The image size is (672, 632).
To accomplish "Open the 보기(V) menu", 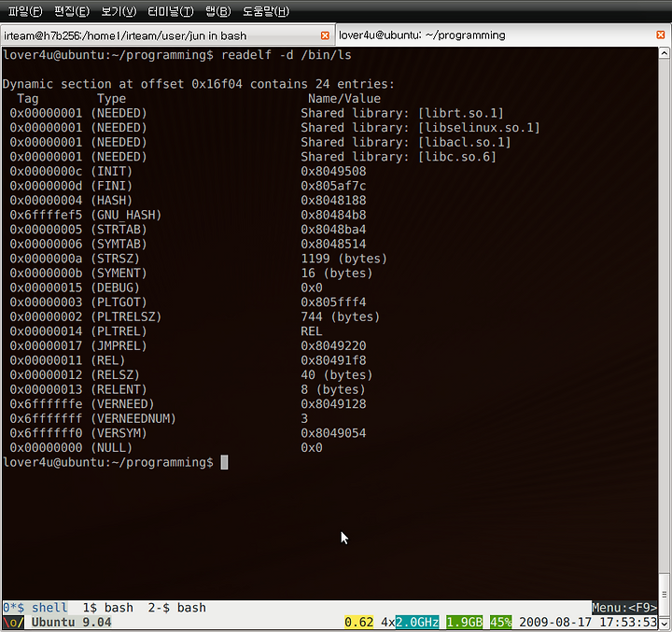I will pyautogui.click(x=119, y=11).
